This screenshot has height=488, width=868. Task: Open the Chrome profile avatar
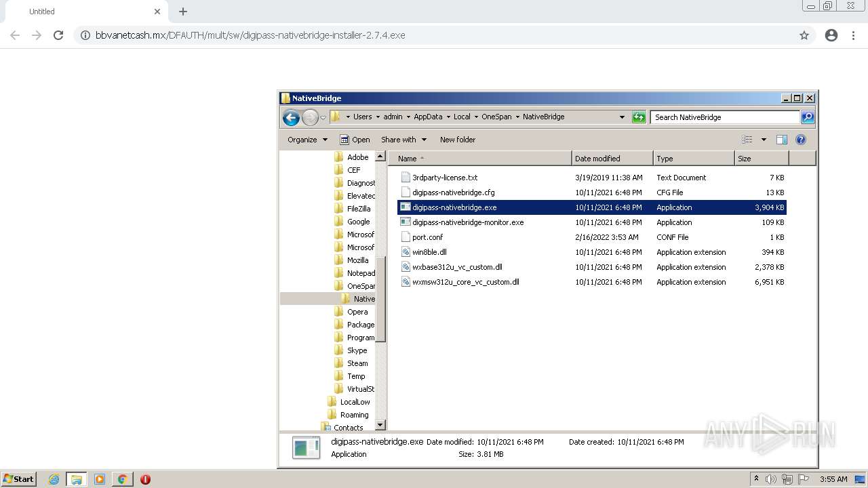click(831, 35)
